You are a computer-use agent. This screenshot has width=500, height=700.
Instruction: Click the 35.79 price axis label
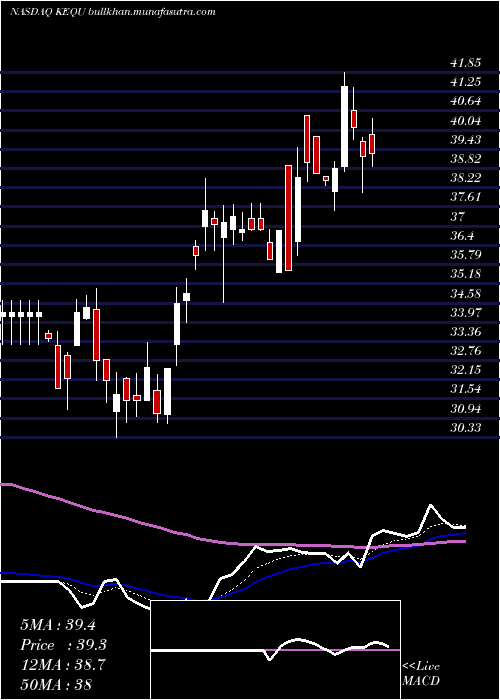pos(466,255)
